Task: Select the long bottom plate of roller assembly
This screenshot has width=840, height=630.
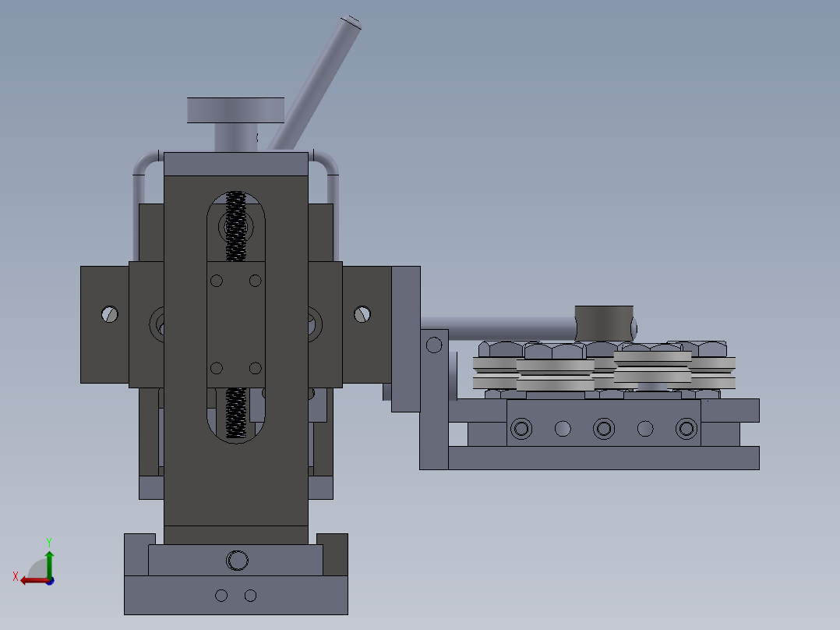Action: (x=603, y=458)
